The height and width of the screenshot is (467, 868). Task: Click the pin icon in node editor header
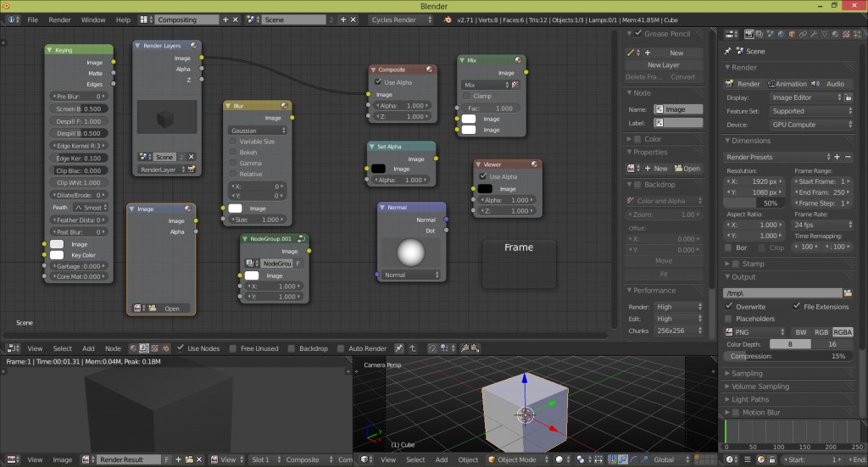[399, 348]
